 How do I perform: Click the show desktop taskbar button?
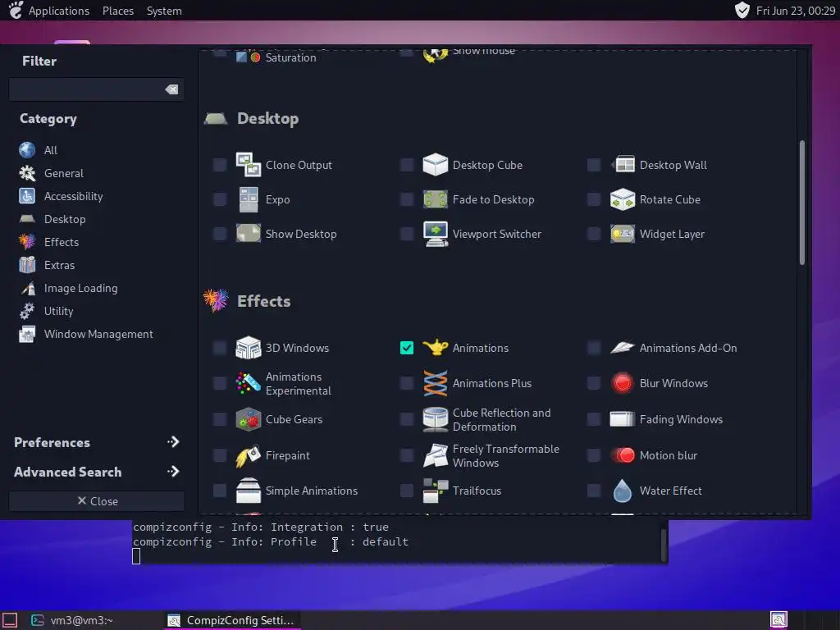[10, 620]
